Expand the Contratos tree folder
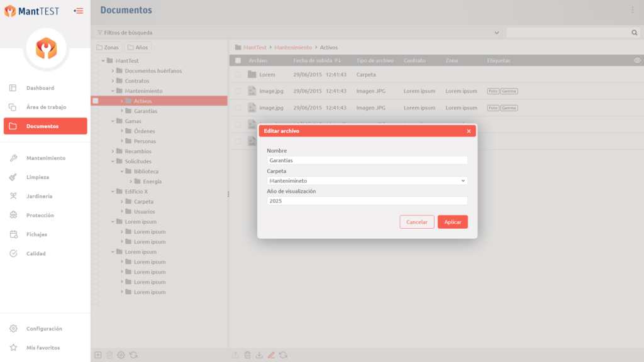This screenshot has width=644, height=362. pyautogui.click(x=113, y=81)
